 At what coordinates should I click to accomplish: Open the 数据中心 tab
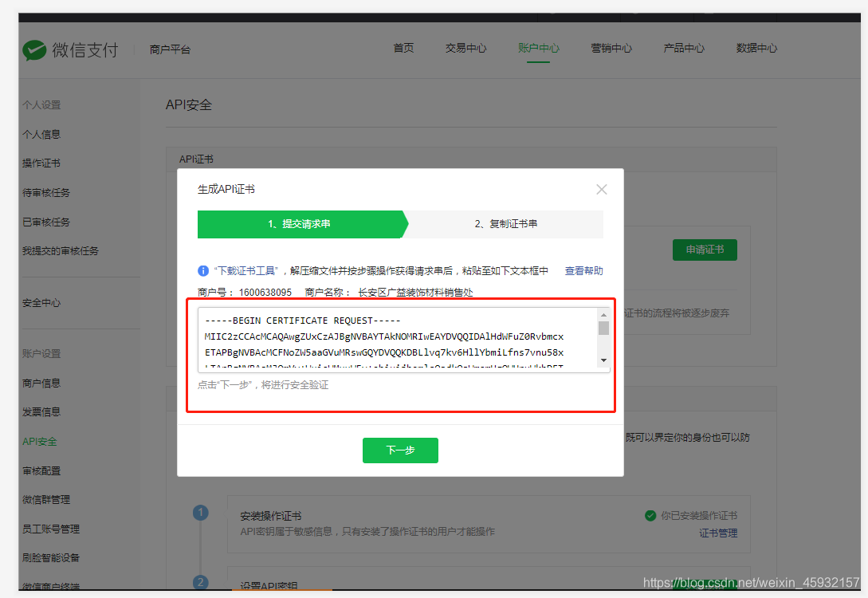(x=756, y=48)
